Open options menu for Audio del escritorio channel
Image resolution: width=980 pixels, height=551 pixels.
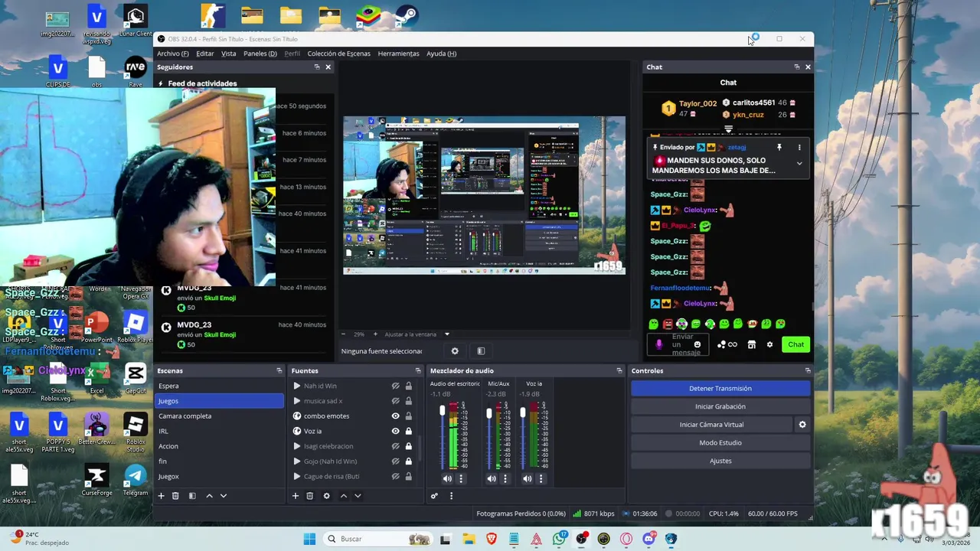pyautogui.click(x=461, y=479)
